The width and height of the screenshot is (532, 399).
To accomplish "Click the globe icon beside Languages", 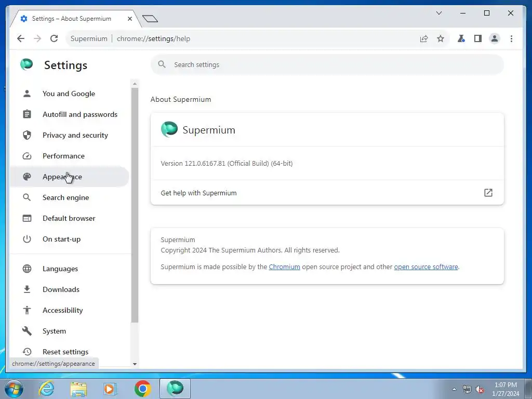I will tap(27, 269).
